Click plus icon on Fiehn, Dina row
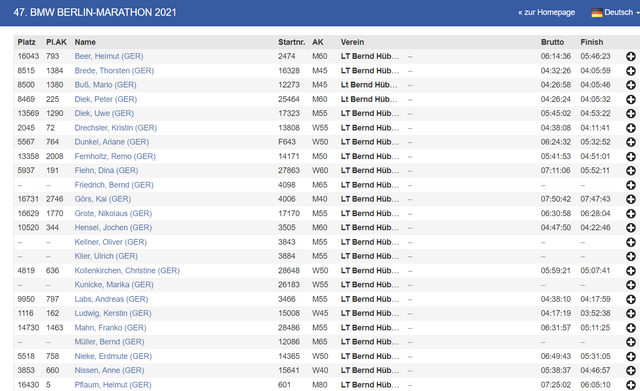This screenshot has width=640, height=391. (x=631, y=171)
